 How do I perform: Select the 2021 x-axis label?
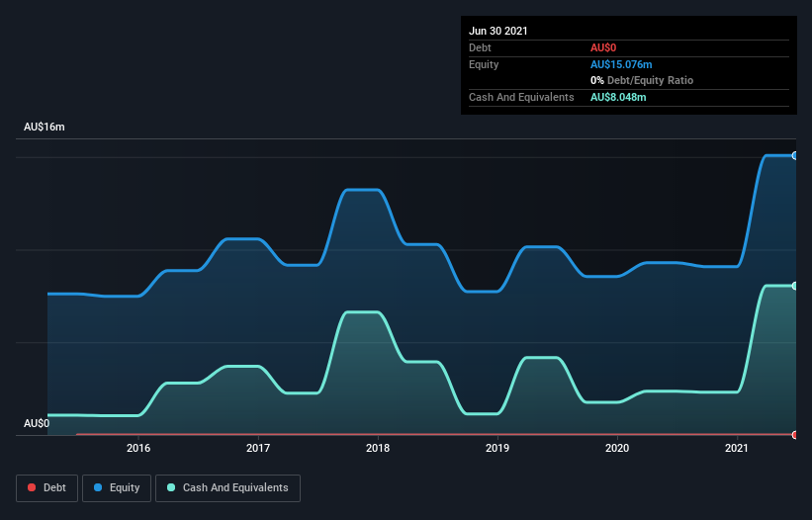pos(737,448)
